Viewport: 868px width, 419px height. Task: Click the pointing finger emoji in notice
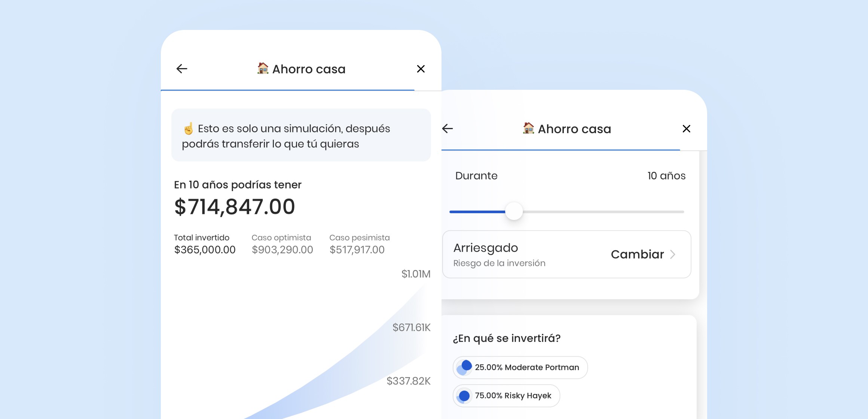(x=189, y=129)
